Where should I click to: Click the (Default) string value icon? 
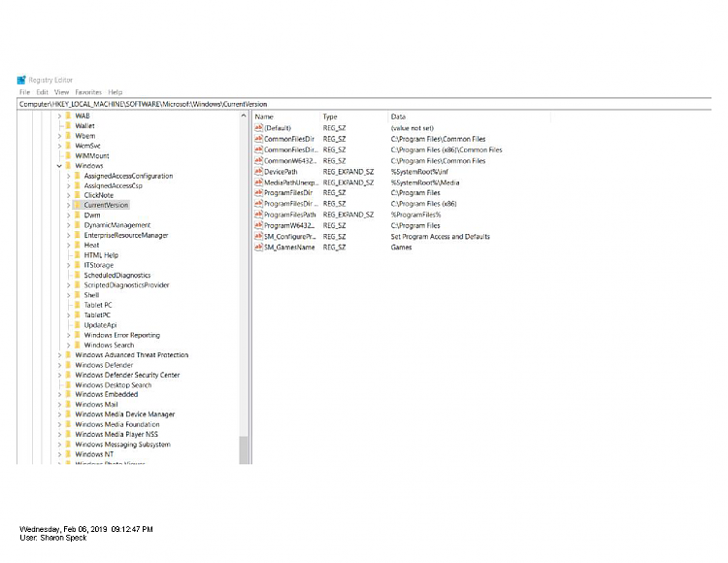[258, 127]
